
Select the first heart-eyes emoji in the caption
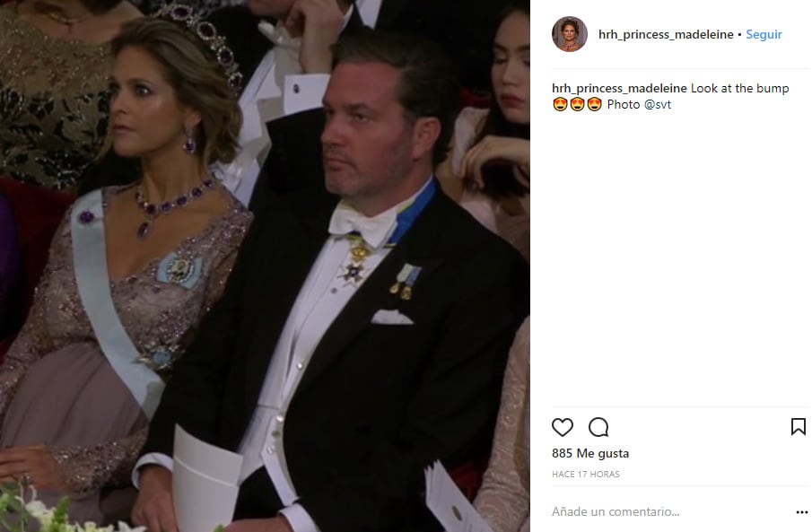tap(560, 105)
